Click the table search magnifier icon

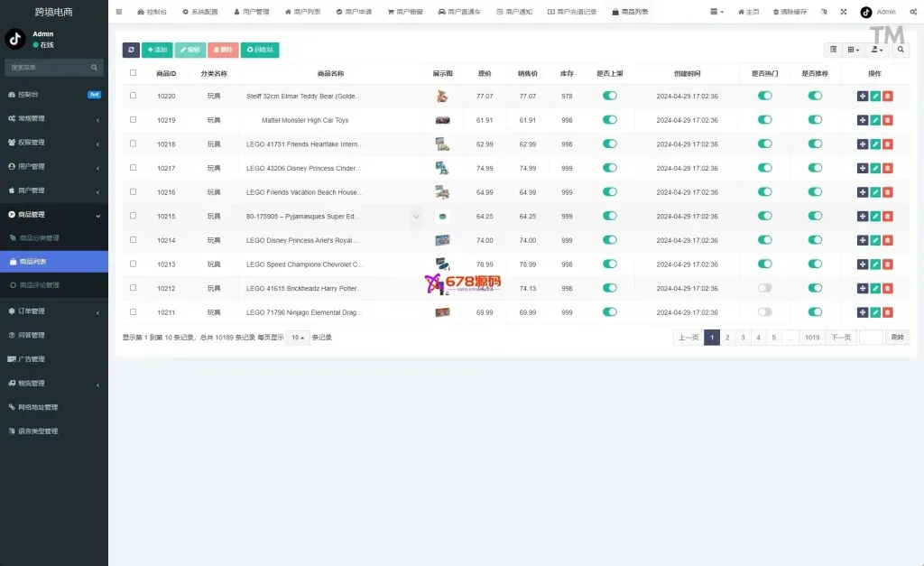click(x=901, y=51)
